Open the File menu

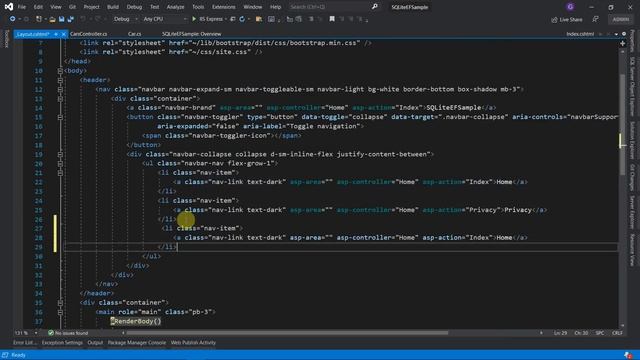(x=22, y=7)
